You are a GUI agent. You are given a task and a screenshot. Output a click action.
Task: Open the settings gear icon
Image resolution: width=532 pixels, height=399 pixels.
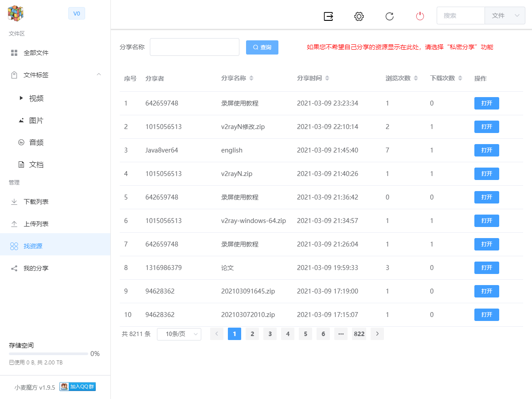(x=359, y=16)
